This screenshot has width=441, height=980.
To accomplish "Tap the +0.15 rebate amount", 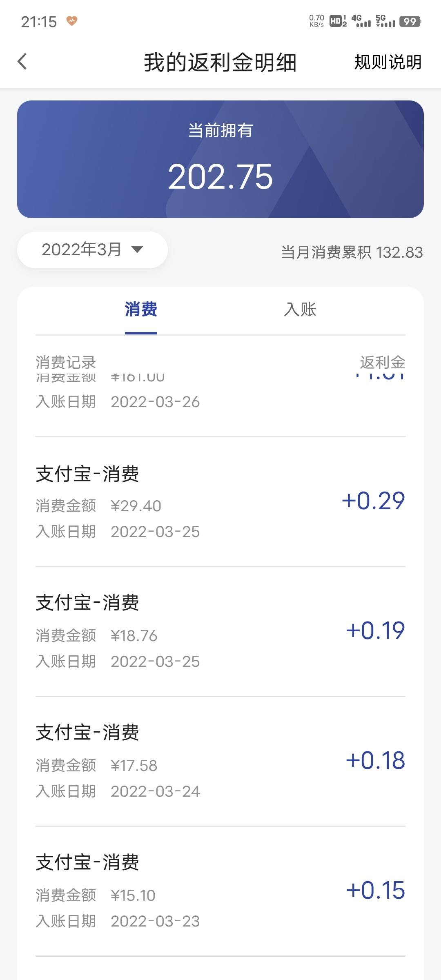I will [x=375, y=890].
